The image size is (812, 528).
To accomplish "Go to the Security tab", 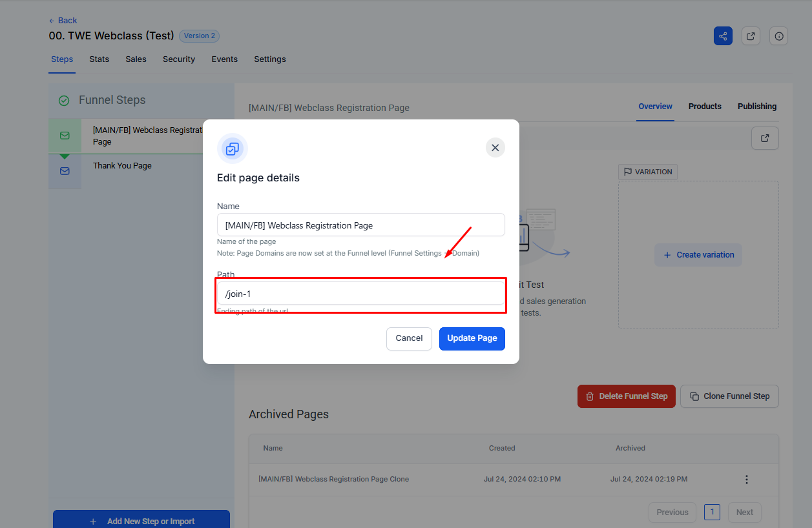I will 179,59.
